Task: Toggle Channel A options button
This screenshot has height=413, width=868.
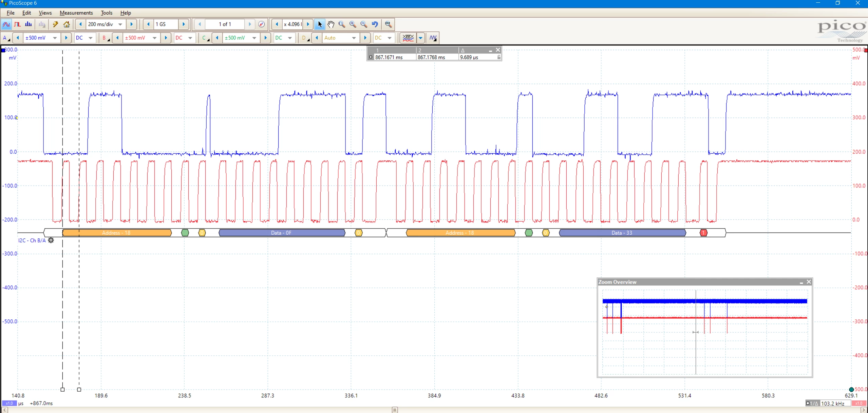Action: (6, 38)
